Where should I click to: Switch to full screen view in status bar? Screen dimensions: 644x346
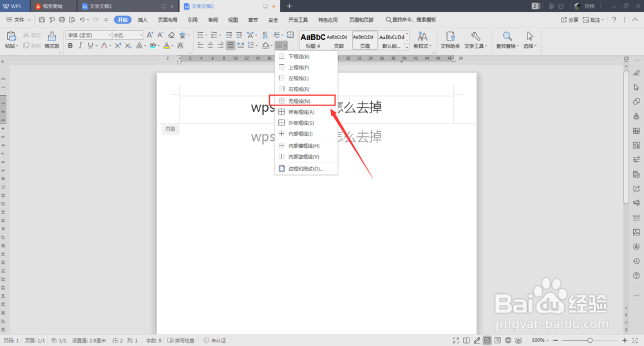tap(456, 340)
